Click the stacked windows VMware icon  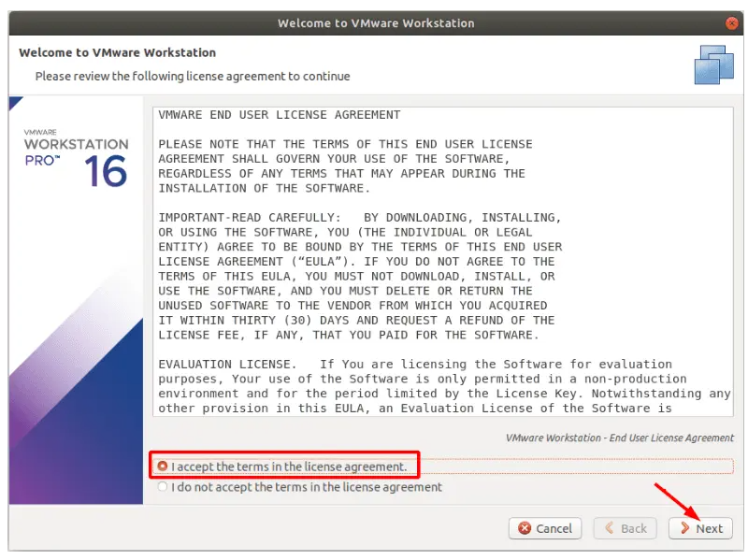tap(713, 65)
